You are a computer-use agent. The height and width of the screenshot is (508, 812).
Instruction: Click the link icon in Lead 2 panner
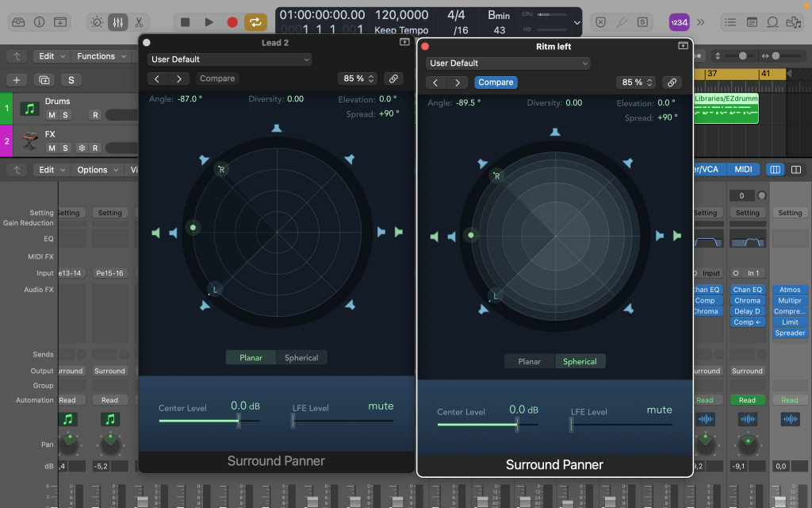392,79
